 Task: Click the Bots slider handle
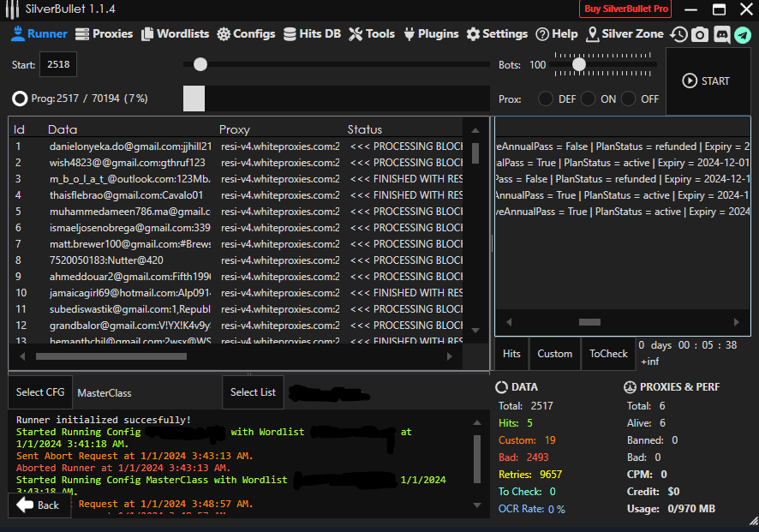(579, 64)
